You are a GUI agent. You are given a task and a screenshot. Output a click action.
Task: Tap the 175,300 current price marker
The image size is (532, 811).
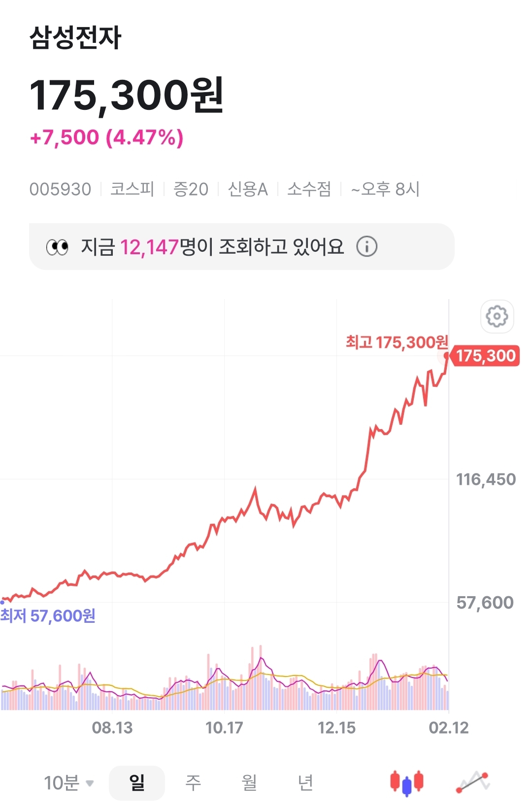click(x=485, y=356)
